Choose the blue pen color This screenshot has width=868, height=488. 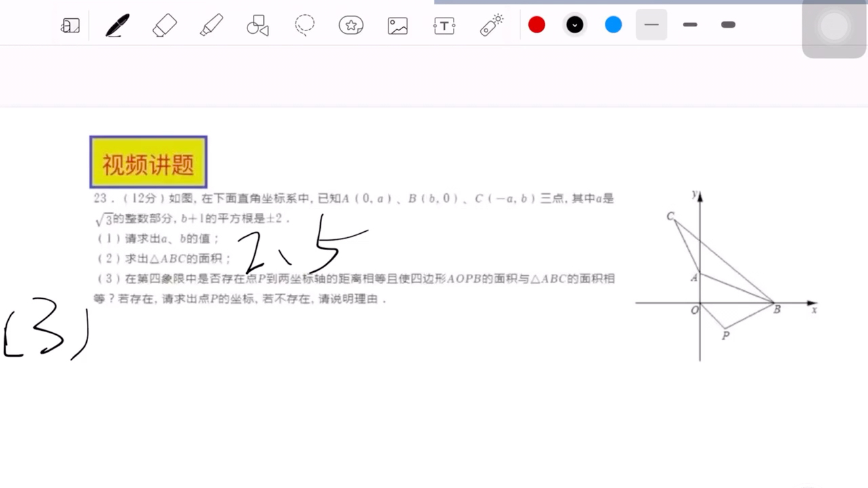pyautogui.click(x=614, y=25)
